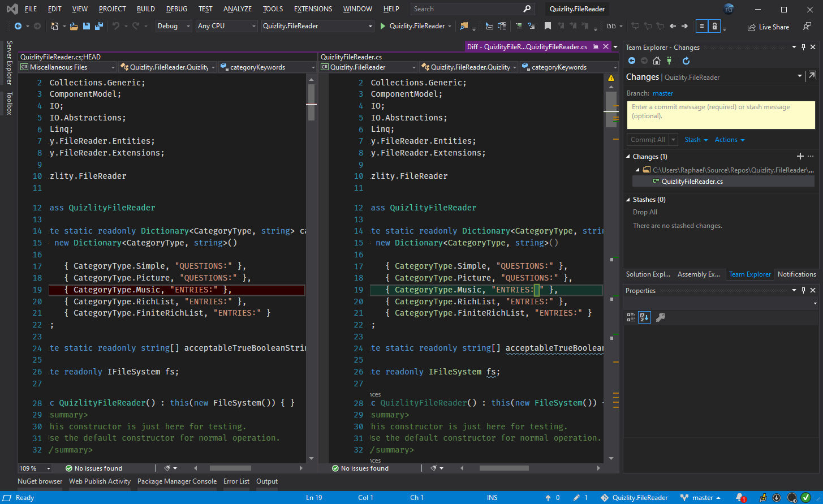Click the Live Share button
This screenshot has width=823, height=504.
click(768, 27)
